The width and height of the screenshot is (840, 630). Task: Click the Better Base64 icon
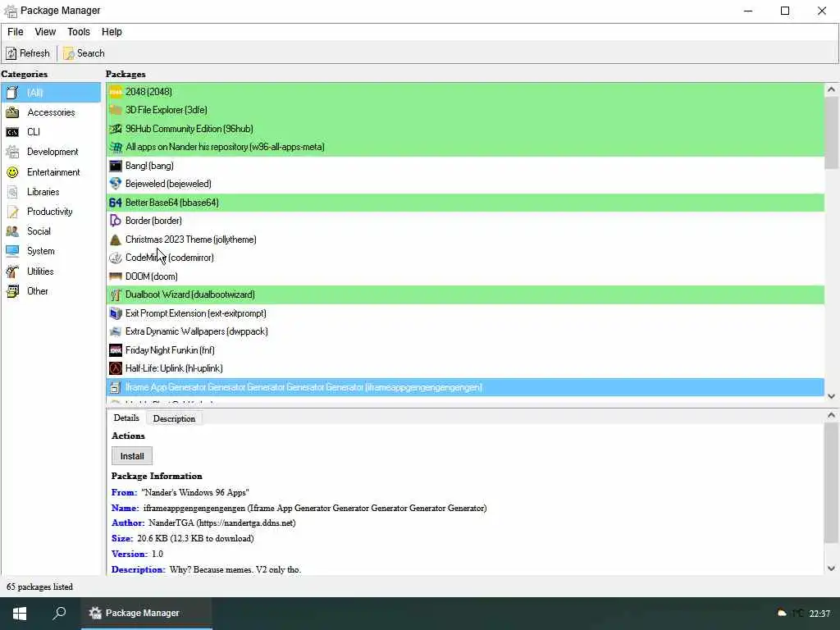(x=116, y=203)
